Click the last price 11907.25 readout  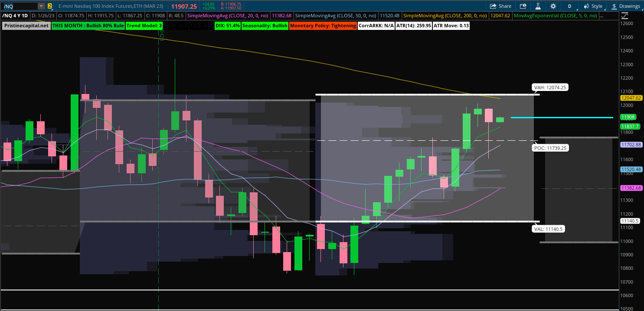point(184,6)
